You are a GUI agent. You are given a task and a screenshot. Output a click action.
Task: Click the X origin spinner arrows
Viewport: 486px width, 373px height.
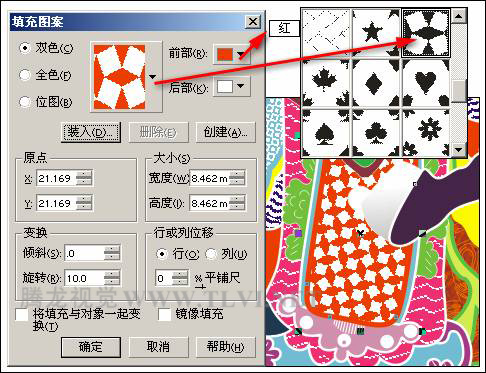(84, 178)
